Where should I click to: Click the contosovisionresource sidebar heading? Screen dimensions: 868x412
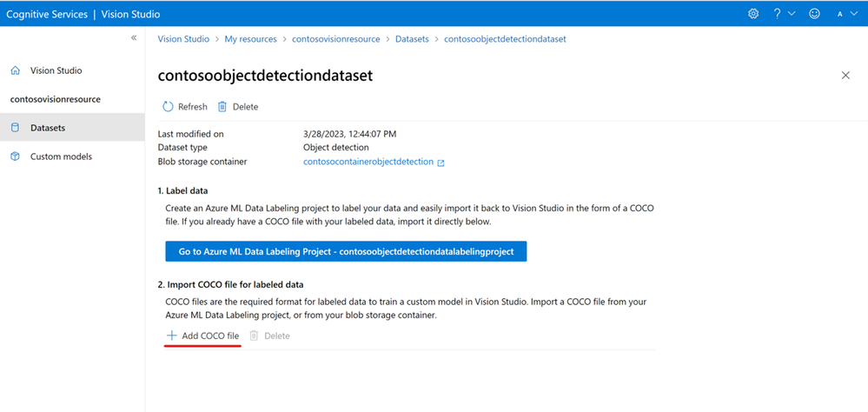point(56,100)
